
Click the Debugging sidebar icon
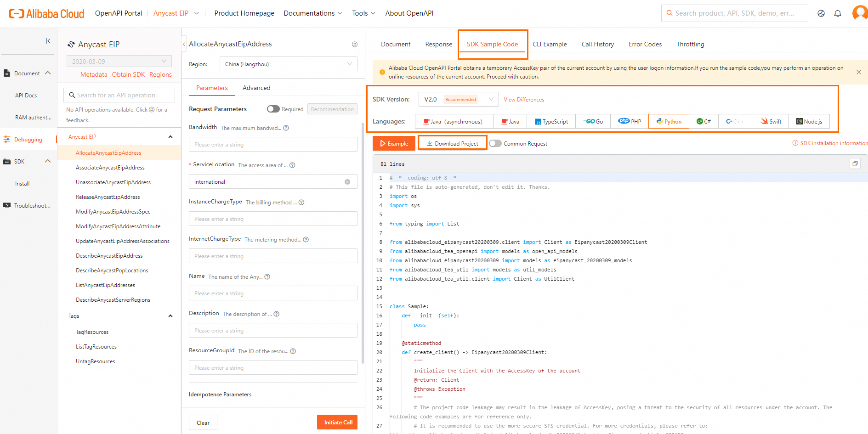click(x=7, y=139)
